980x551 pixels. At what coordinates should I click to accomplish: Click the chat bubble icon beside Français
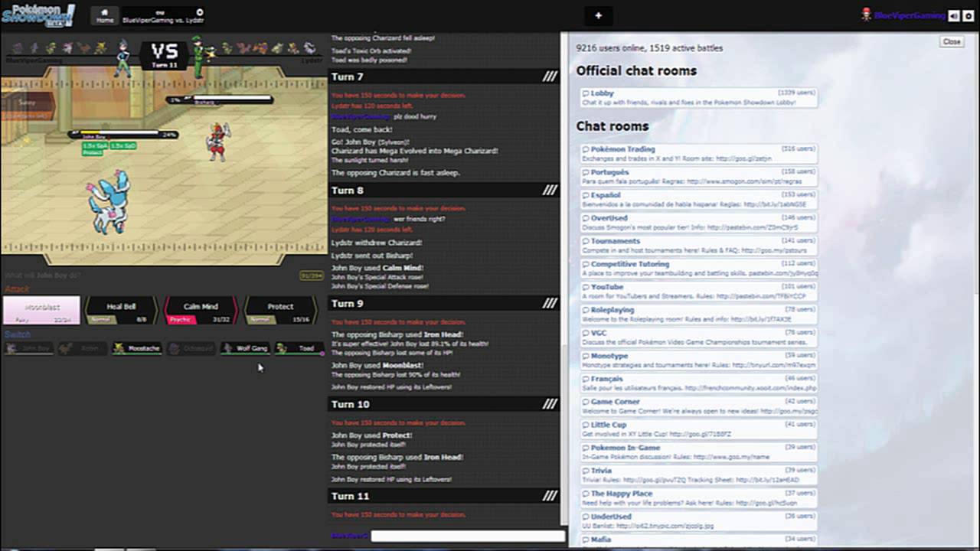(586, 380)
